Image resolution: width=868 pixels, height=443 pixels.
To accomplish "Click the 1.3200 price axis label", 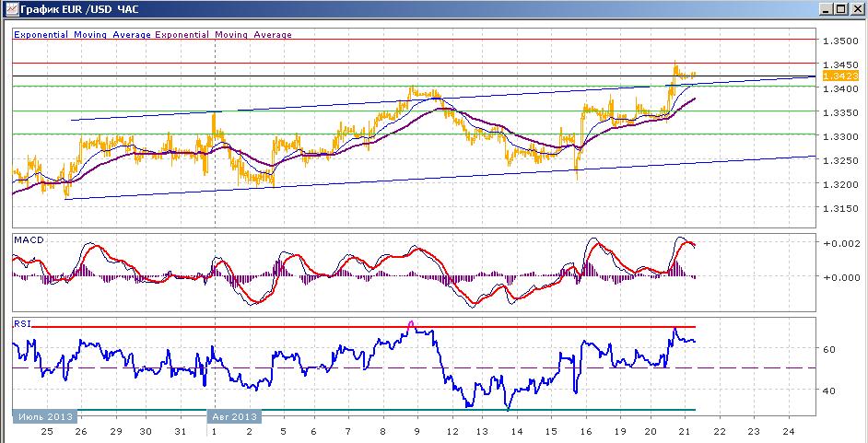I will [839, 184].
